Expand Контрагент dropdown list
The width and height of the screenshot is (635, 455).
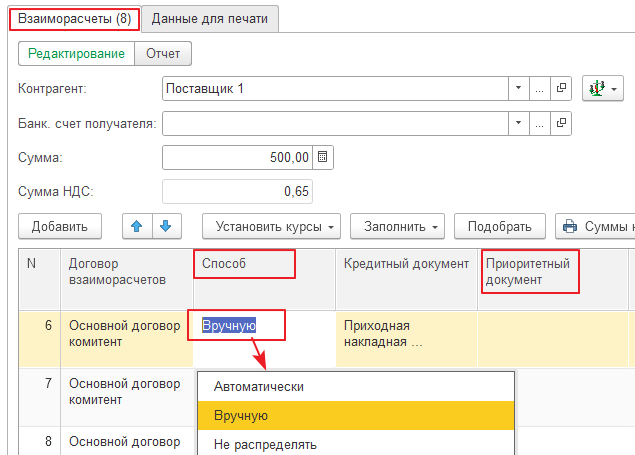(x=518, y=89)
